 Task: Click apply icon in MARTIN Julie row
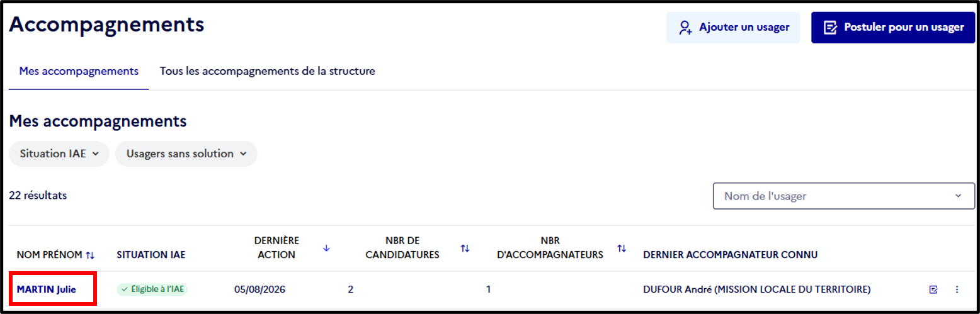pyautogui.click(x=933, y=289)
